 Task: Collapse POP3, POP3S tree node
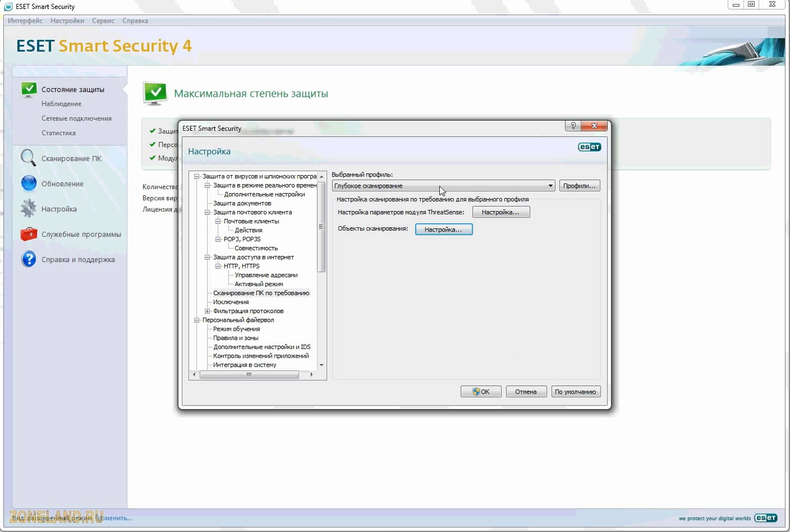pos(218,239)
